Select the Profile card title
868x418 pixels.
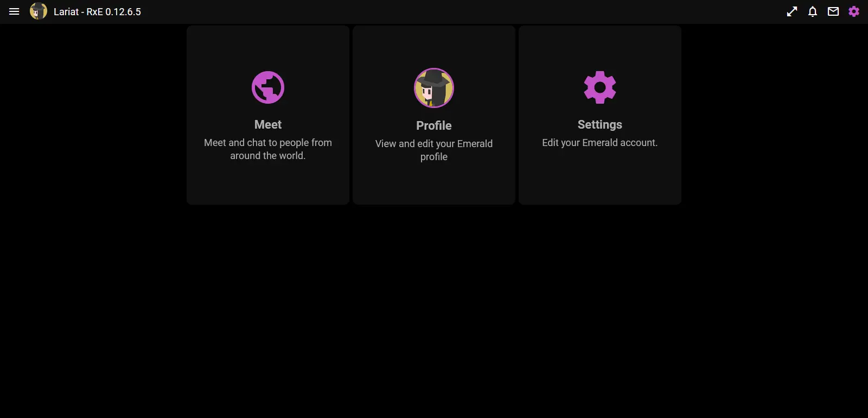coord(434,125)
